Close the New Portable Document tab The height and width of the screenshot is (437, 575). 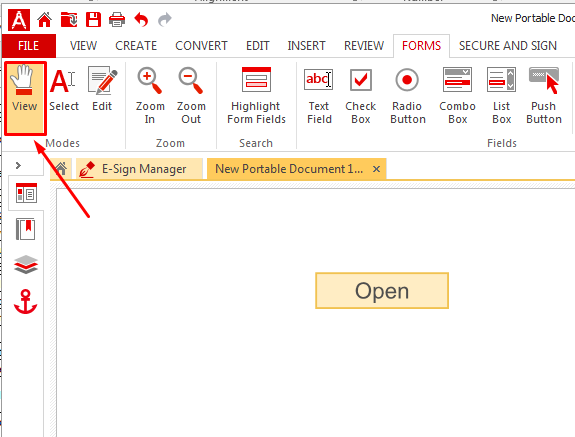(376, 169)
